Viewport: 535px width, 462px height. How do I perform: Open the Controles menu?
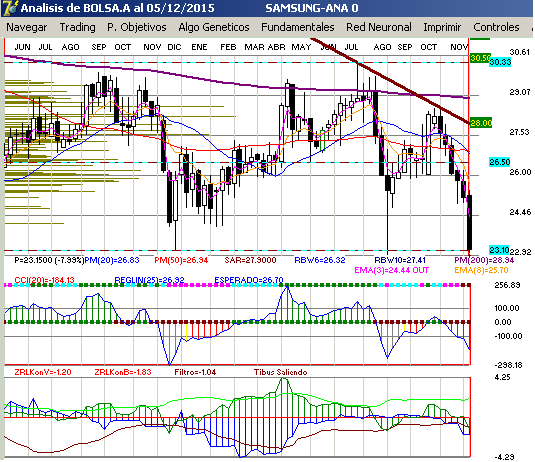(x=496, y=27)
